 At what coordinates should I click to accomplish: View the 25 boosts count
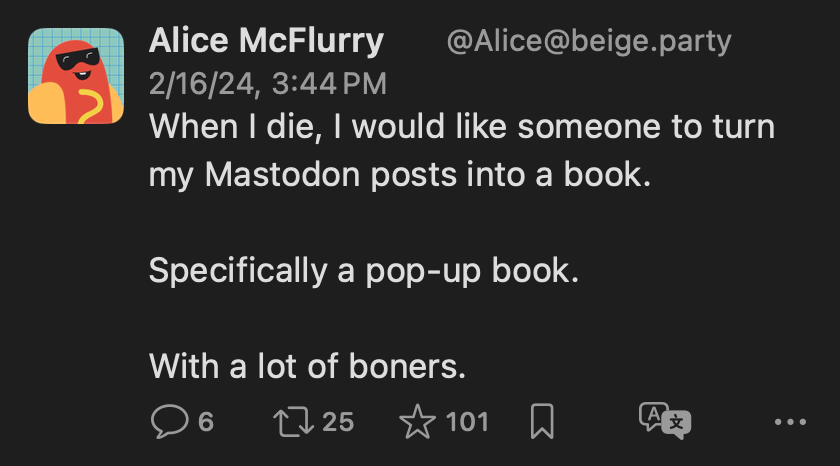pyautogui.click(x=338, y=421)
